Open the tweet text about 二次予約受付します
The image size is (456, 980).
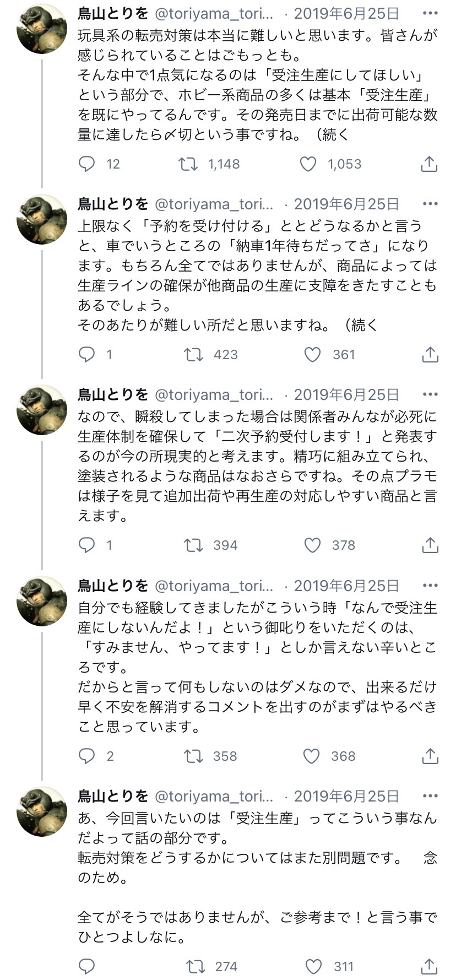[x=257, y=466]
